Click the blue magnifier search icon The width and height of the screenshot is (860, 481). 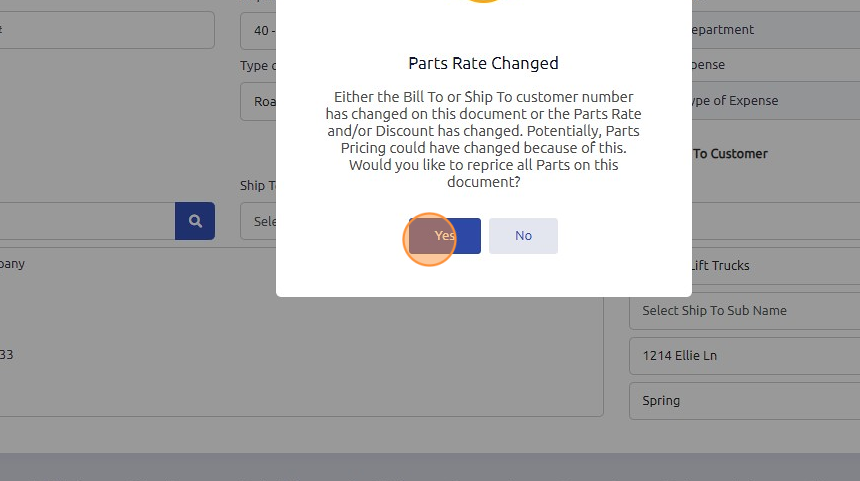pyautogui.click(x=195, y=221)
